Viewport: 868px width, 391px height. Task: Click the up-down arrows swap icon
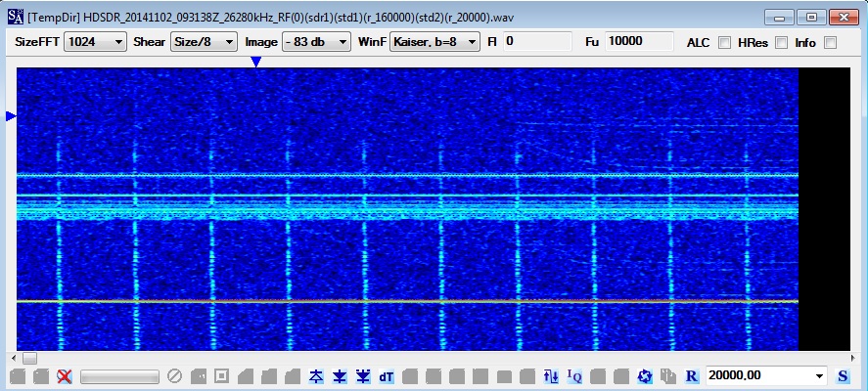click(551, 376)
